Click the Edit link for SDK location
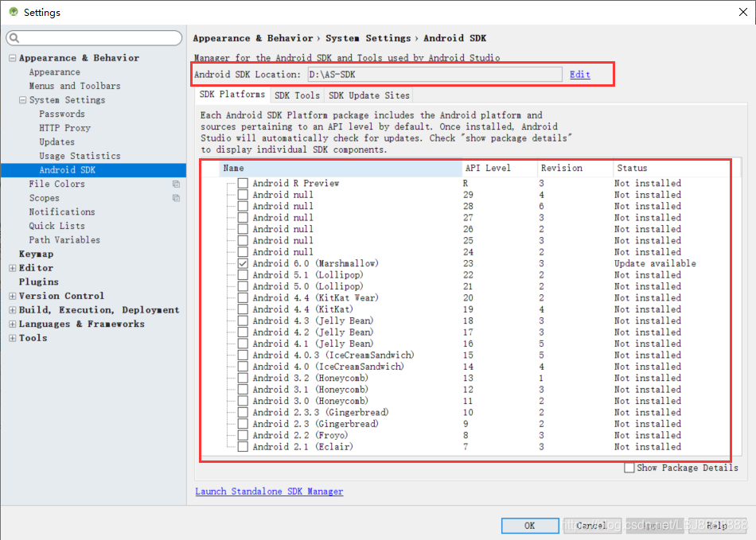 click(580, 74)
